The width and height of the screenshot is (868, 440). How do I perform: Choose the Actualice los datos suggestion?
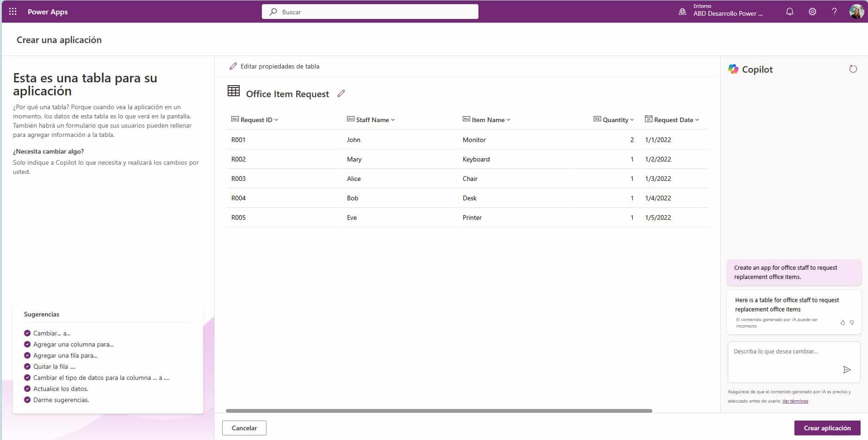[x=61, y=389]
